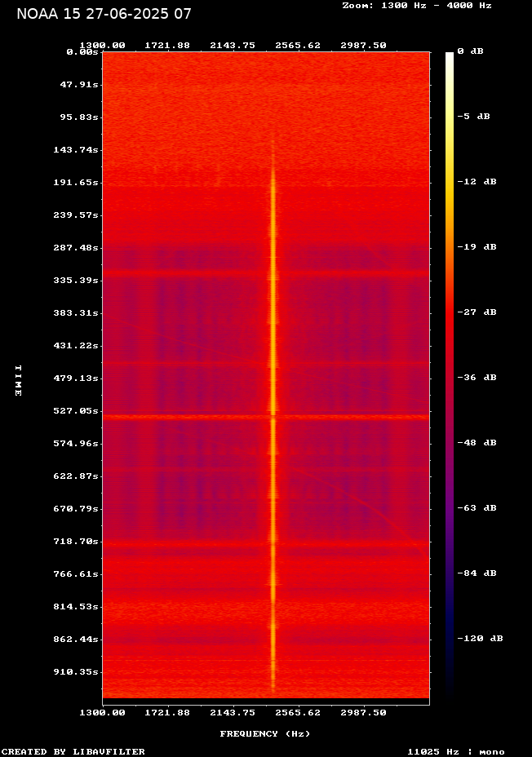Click the top axis label 1721.88

pos(167,46)
